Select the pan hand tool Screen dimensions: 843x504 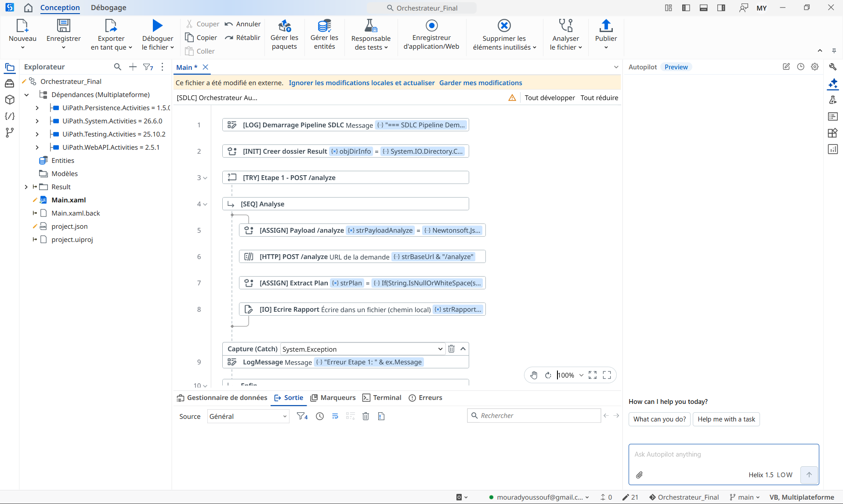coord(534,375)
